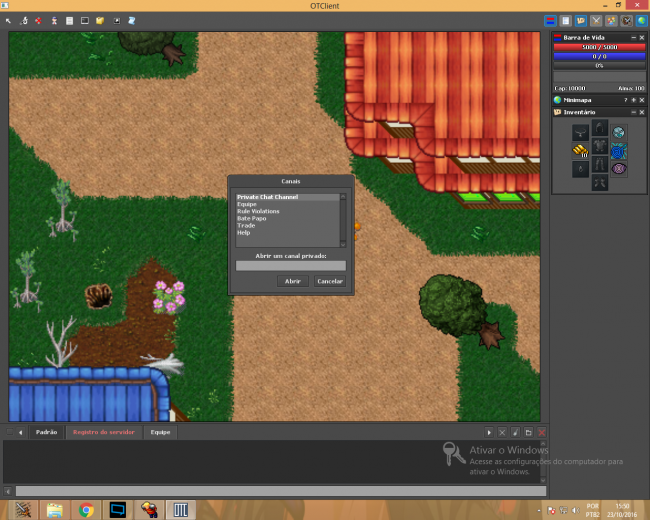Image resolution: width=650 pixels, height=520 pixels.
Task: Toggle the inventory panel button in top bar
Action: click(581, 21)
